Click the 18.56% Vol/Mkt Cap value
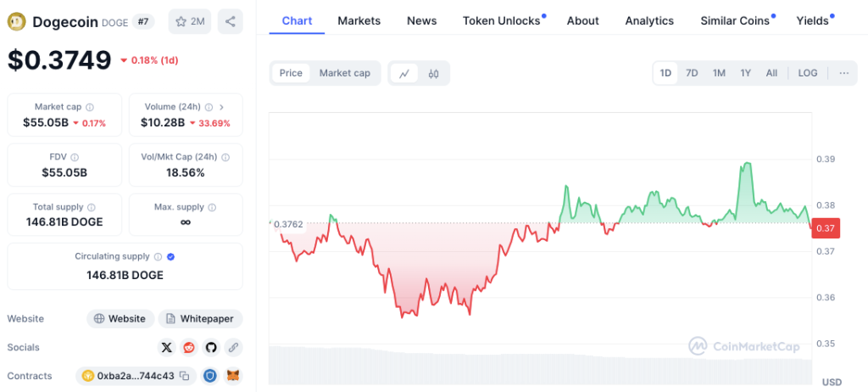The height and width of the screenshot is (392, 868). click(186, 173)
